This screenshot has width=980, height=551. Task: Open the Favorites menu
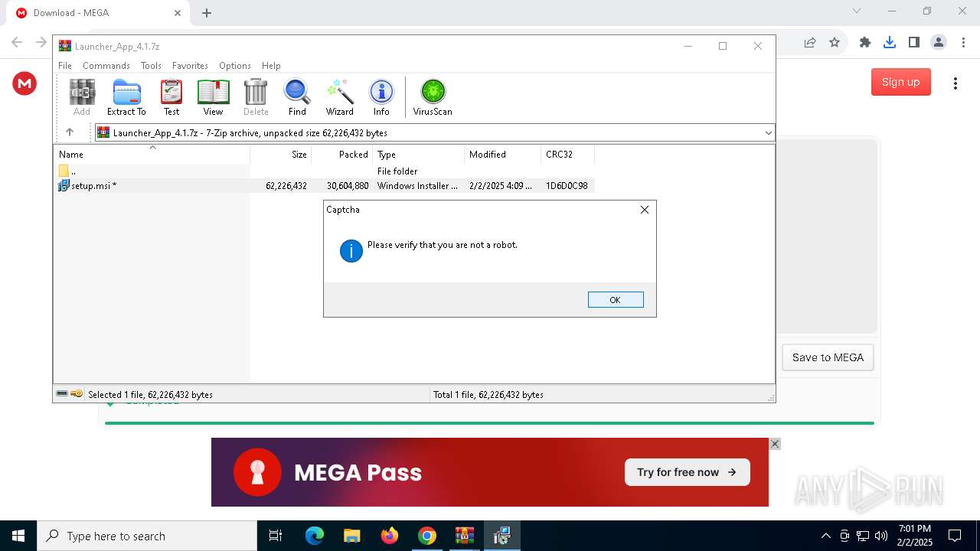pos(190,66)
